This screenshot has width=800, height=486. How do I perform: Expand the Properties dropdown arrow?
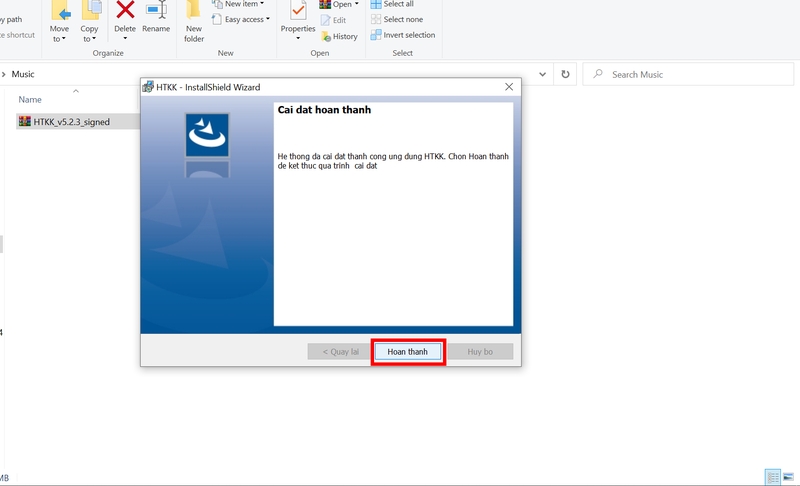(x=298, y=38)
